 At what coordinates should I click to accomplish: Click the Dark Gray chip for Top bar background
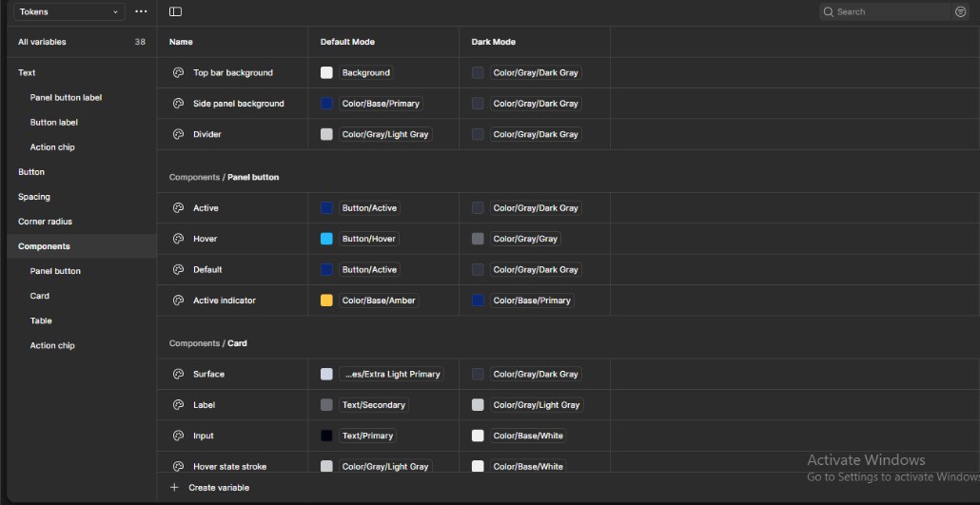[x=536, y=72]
